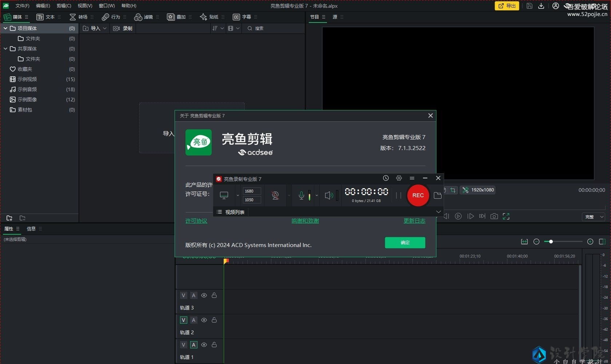Collapse the 共享媒体 tree node
This screenshot has width=611, height=364.
(5, 49)
